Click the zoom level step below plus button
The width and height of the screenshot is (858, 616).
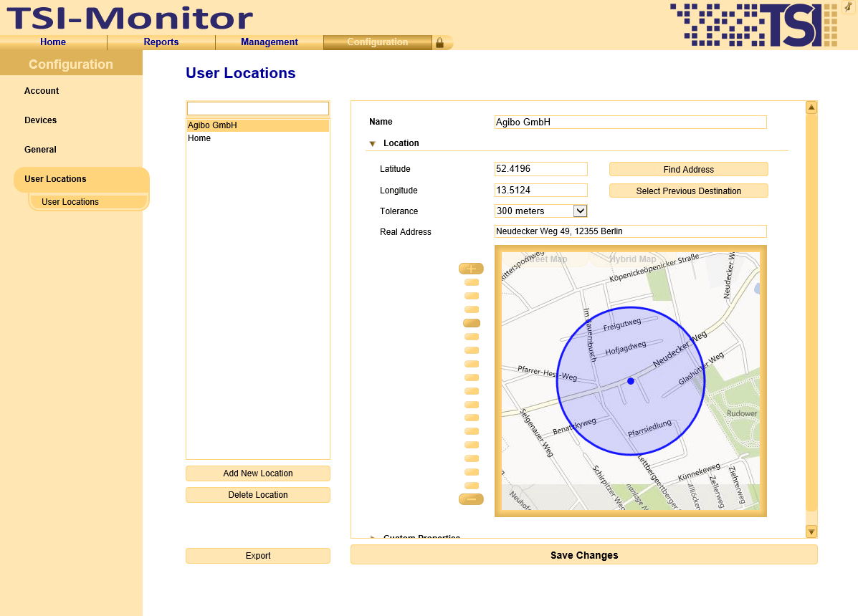click(471, 283)
